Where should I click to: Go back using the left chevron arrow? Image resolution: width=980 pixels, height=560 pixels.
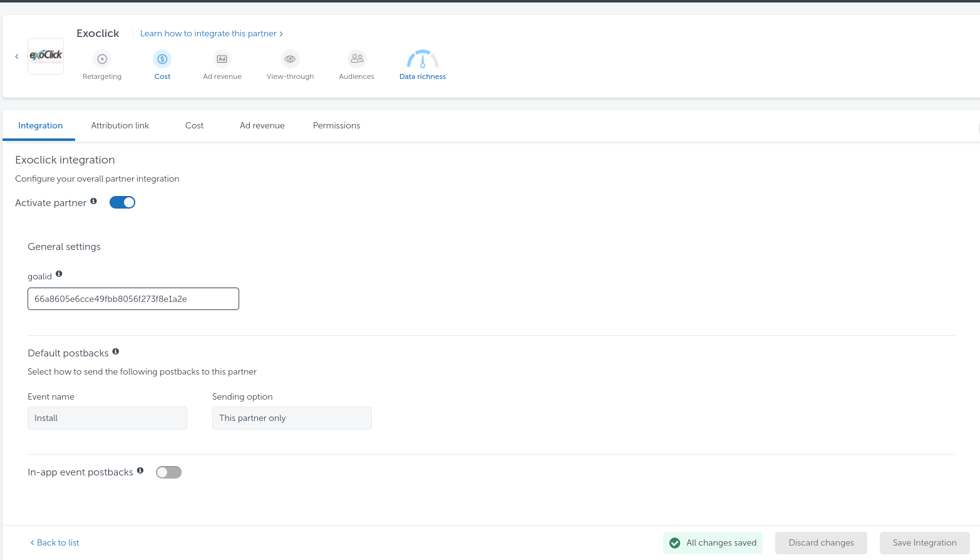(17, 56)
